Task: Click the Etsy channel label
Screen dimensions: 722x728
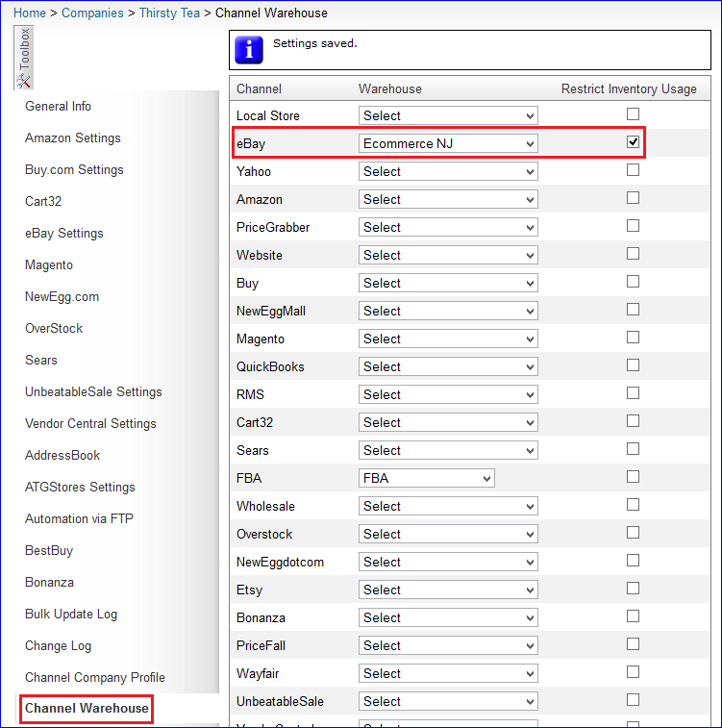Action: tap(250, 590)
